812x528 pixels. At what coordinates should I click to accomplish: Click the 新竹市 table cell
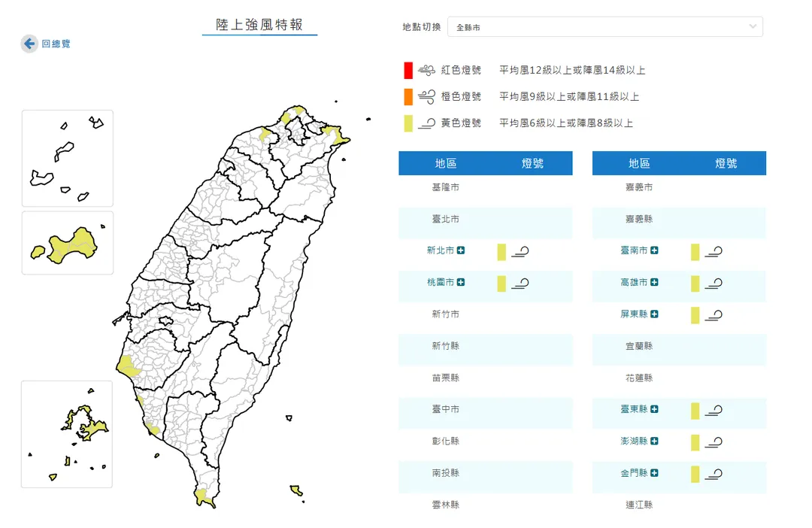pos(445,314)
